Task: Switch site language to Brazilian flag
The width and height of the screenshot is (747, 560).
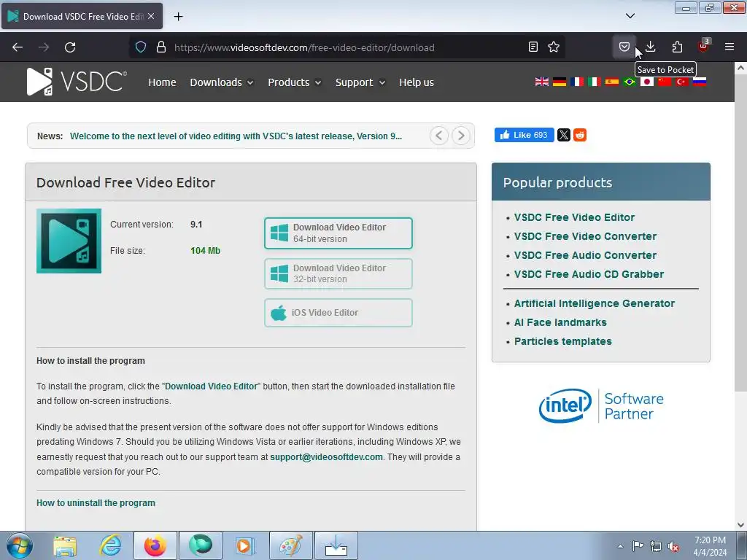Action: pos(630,82)
